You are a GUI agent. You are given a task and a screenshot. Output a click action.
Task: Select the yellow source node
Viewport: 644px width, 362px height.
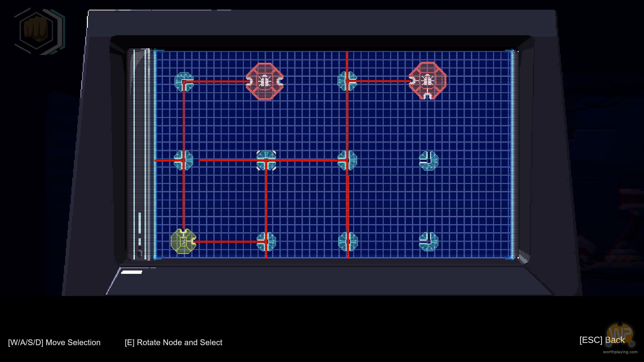183,241
